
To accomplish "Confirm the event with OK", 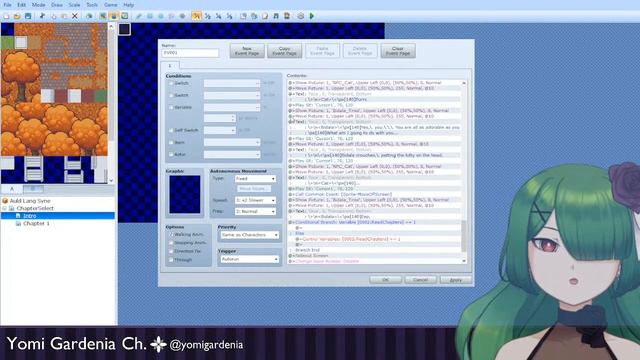I will pos(385,280).
